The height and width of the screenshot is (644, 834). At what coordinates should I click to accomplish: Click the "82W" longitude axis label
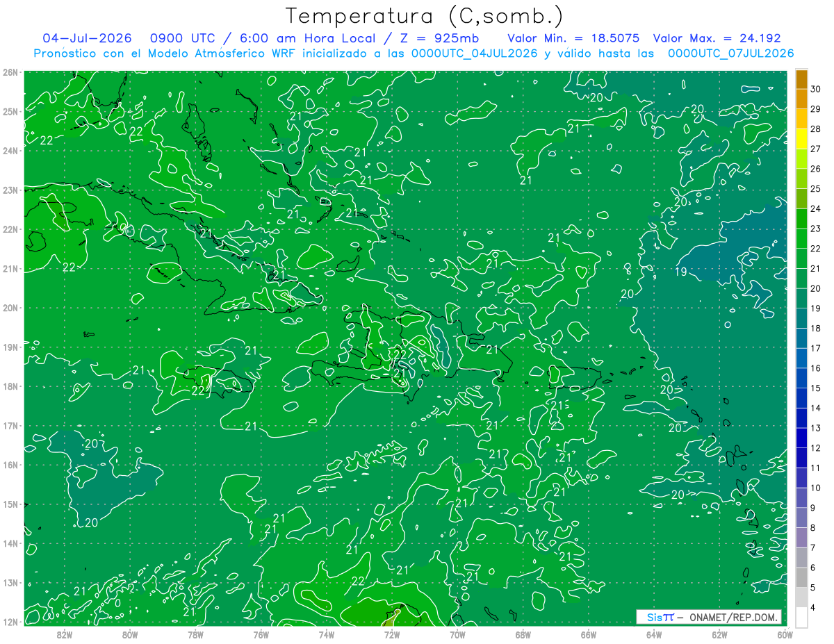(65, 634)
